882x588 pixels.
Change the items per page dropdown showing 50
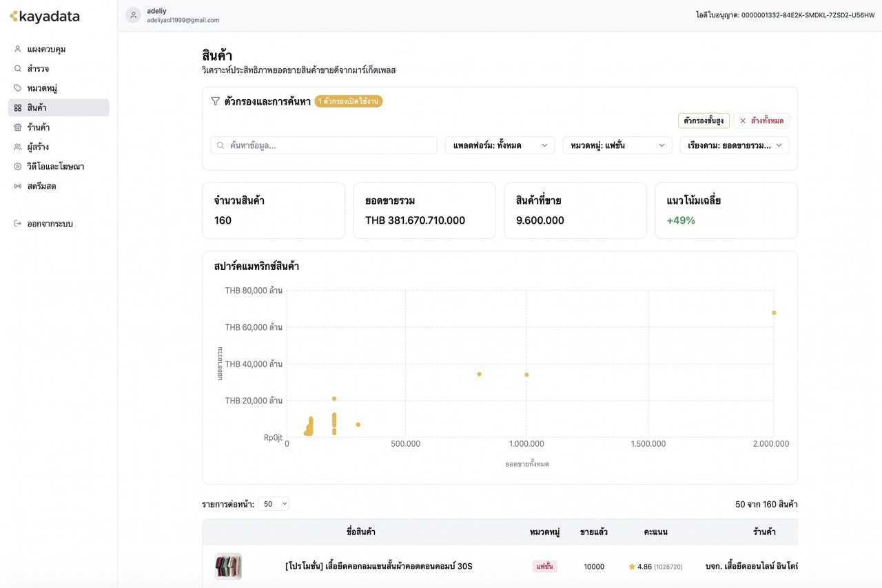tap(274, 504)
